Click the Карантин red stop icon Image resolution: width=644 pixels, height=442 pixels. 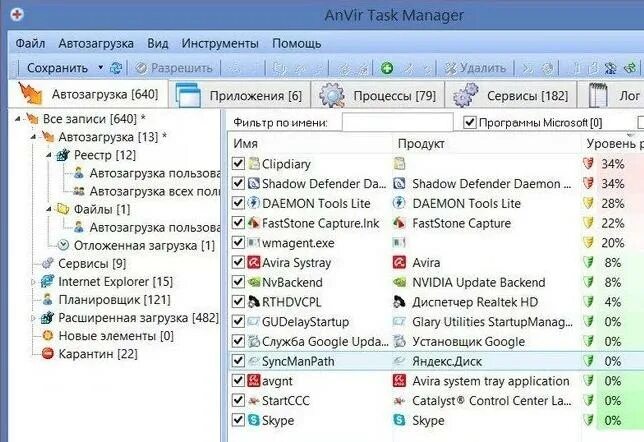48,354
